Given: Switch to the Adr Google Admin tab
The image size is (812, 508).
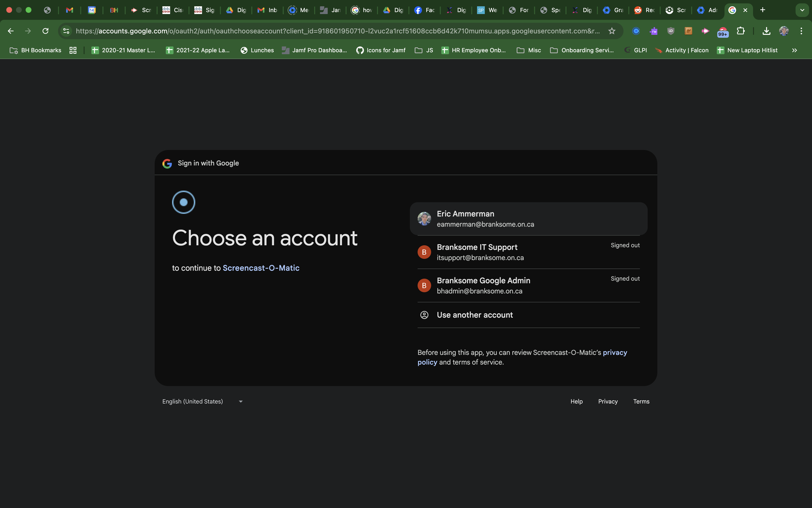Looking at the screenshot, I should click(707, 10).
